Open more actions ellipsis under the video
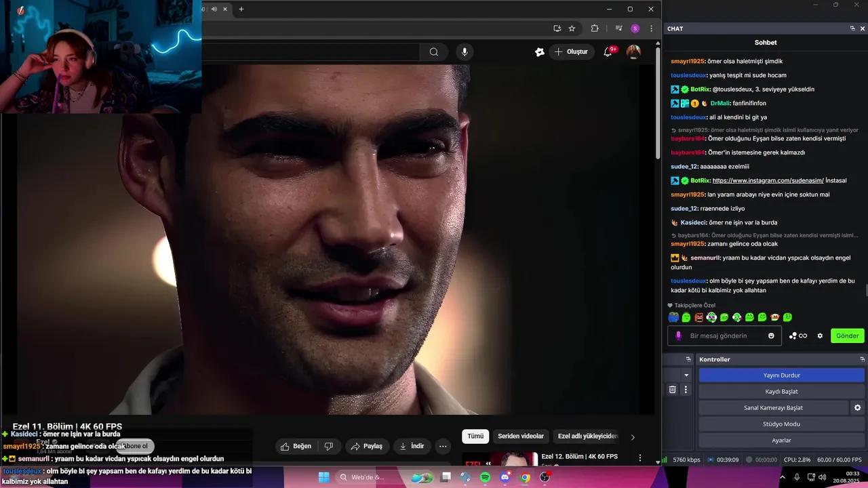 click(x=443, y=446)
